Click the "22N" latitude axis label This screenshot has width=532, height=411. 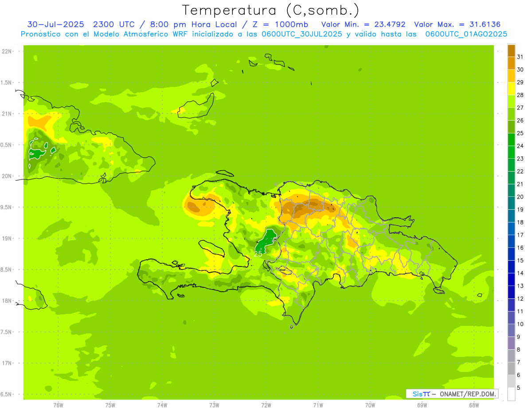(7, 51)
